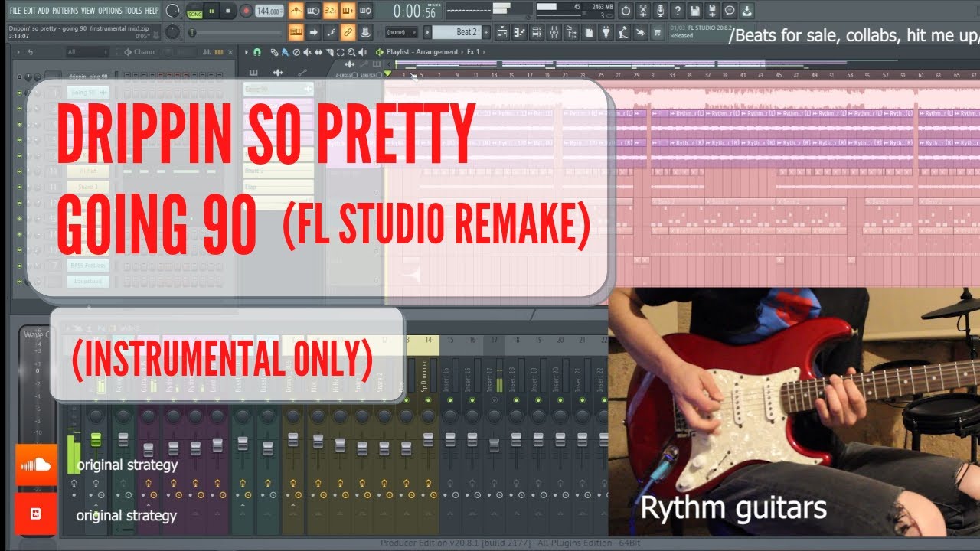Toggle the metronome icon
Viewport: 980px width, 551px height.
pyautogui.click(x=297, y=11)
